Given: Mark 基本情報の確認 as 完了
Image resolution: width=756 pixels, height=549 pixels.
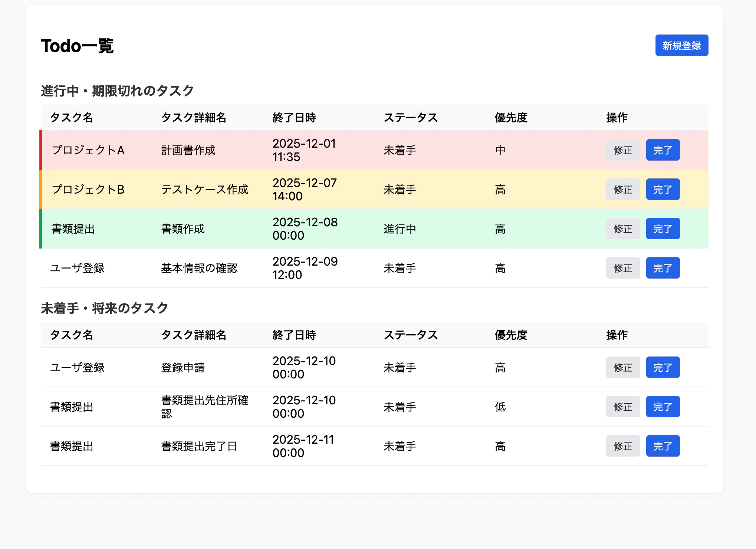Looking at the screenshot, I should pos(663,268).
